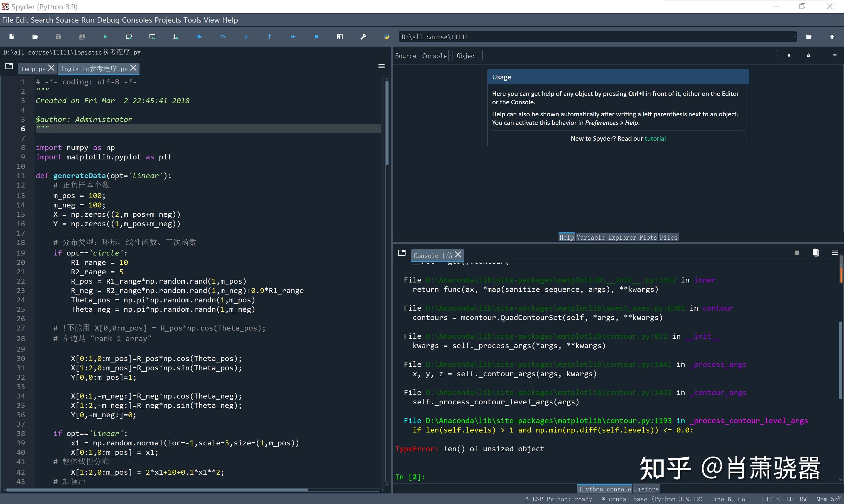
Task: Go to parent directory of working folder
Action: pos(832,37)
